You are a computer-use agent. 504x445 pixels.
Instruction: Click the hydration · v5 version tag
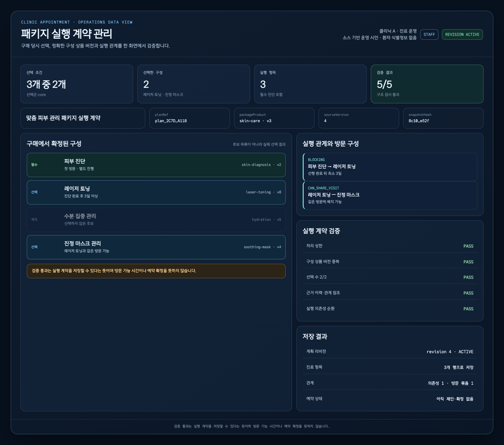tap(266, 220)
